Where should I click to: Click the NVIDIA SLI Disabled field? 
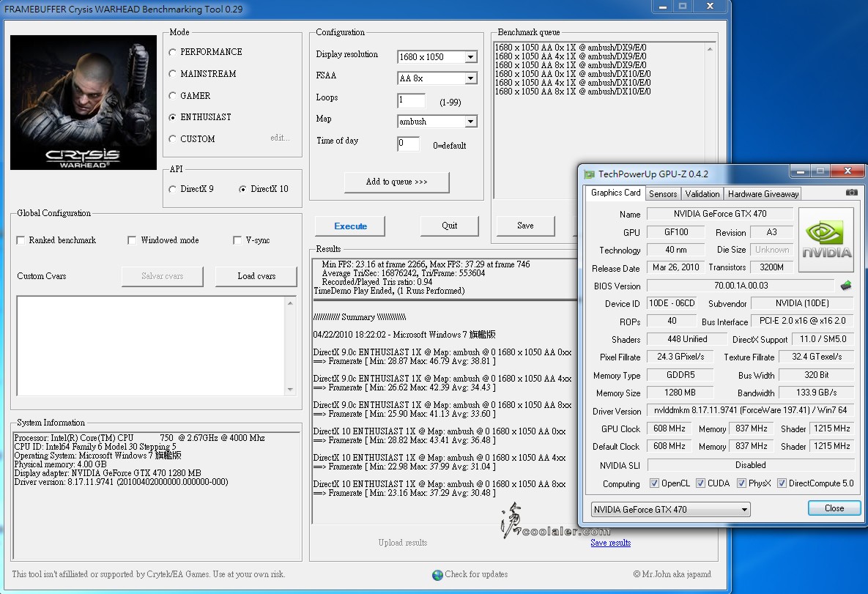pos(750,465)
